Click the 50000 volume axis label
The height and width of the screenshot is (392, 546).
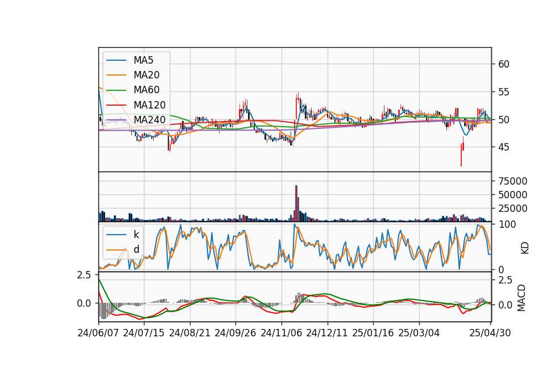pos(512,195)
